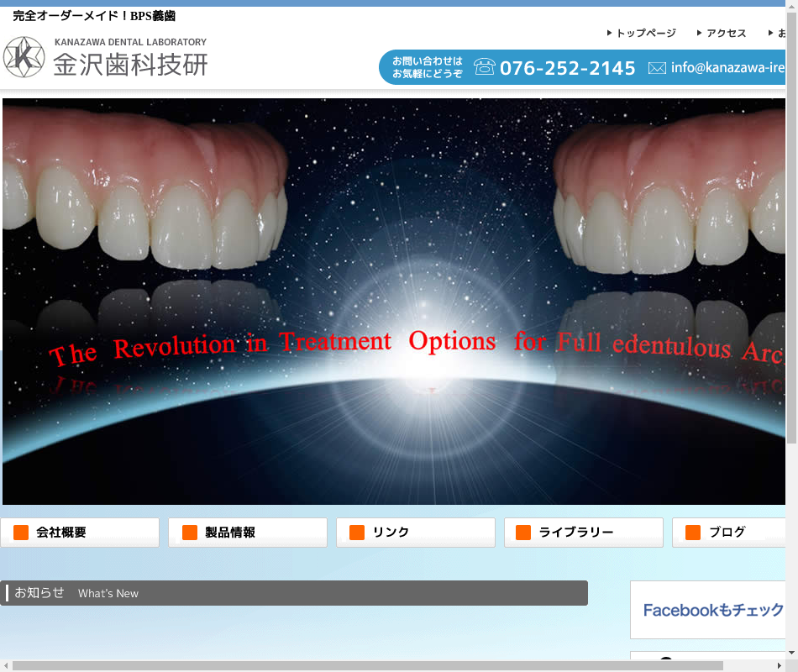The width and height of the screenshot is (798, 672).
Task: Click the telephone icon beside the phone number
Action: click(x=485, y=67)
